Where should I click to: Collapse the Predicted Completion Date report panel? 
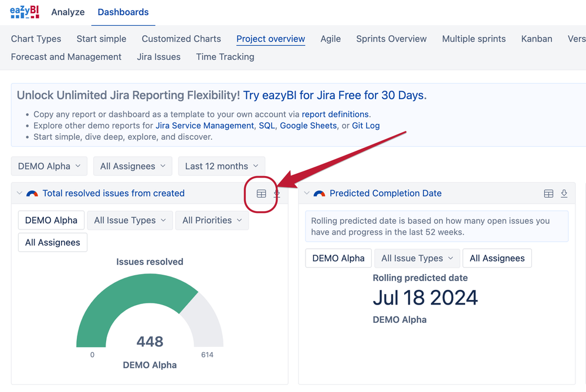[x=306, y=193]
